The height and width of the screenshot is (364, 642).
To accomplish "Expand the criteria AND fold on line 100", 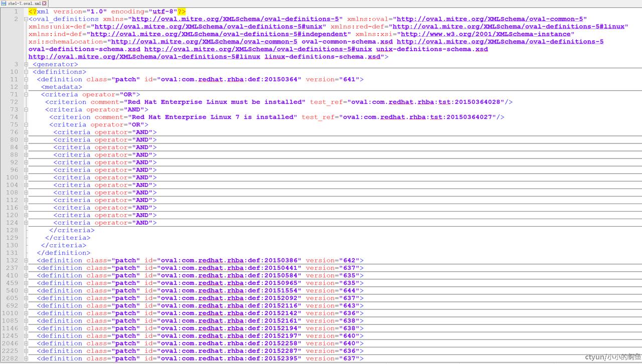I will 26,177.
